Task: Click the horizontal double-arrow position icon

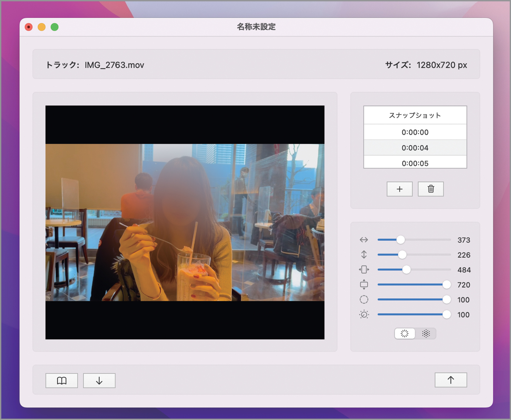Action: 364,240
